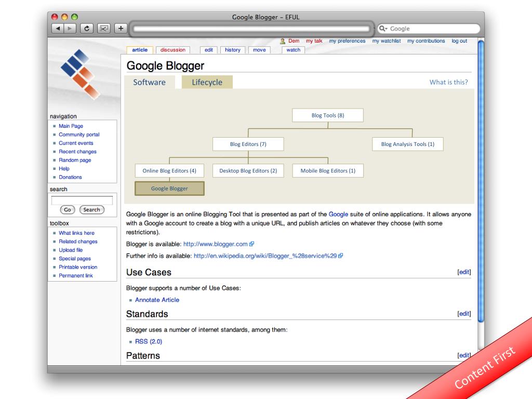
Task: Open the move tab
Action: click(259, 50)
